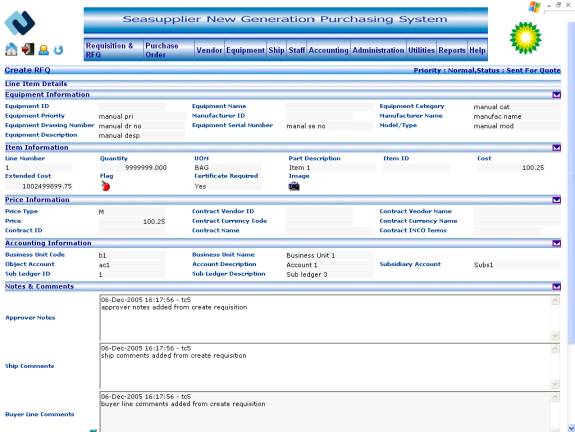Click the Business Unit Name value 'Business Unit 1'
Screen dimensions: 575x432
pos(311,255)
